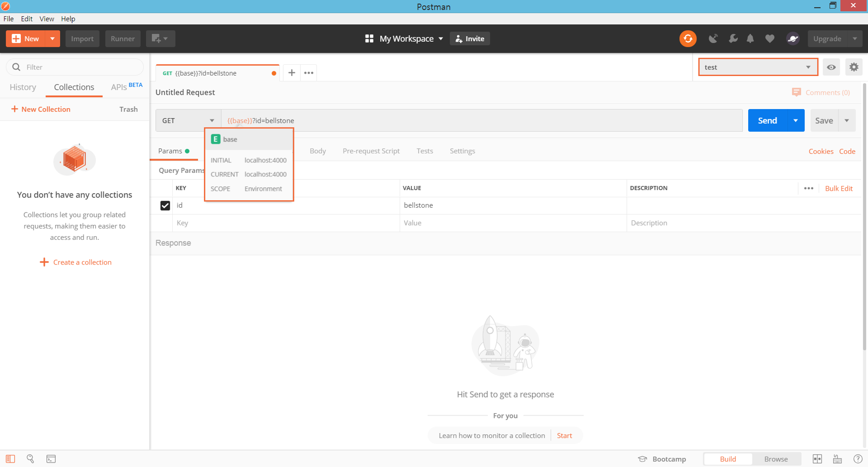
Task: Click the request URL input field
Action: point(482,120)
